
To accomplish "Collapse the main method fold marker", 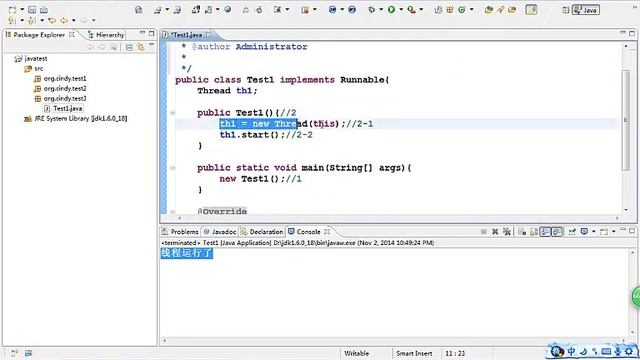I will (173, 168).
